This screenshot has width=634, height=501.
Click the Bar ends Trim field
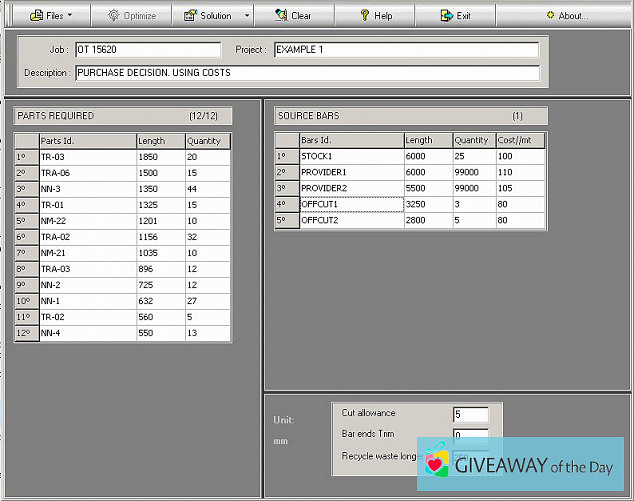[470, 435]
